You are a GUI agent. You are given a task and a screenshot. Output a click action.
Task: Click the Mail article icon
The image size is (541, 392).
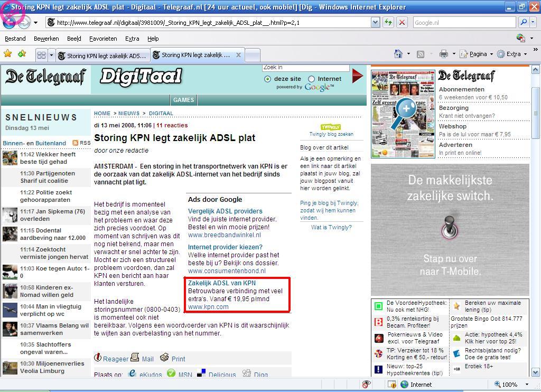(135, 357)
